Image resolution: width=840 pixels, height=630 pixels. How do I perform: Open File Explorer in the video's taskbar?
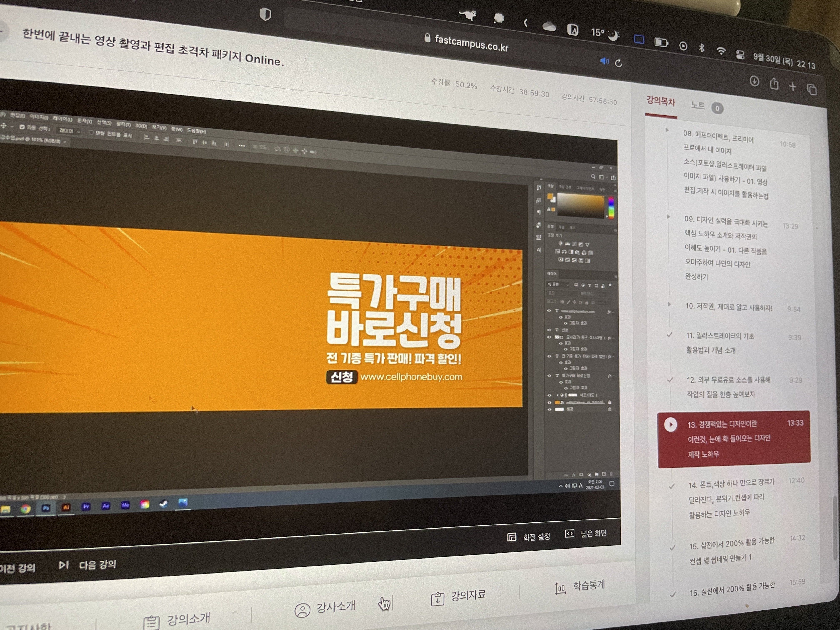click(x=6, y=510)
